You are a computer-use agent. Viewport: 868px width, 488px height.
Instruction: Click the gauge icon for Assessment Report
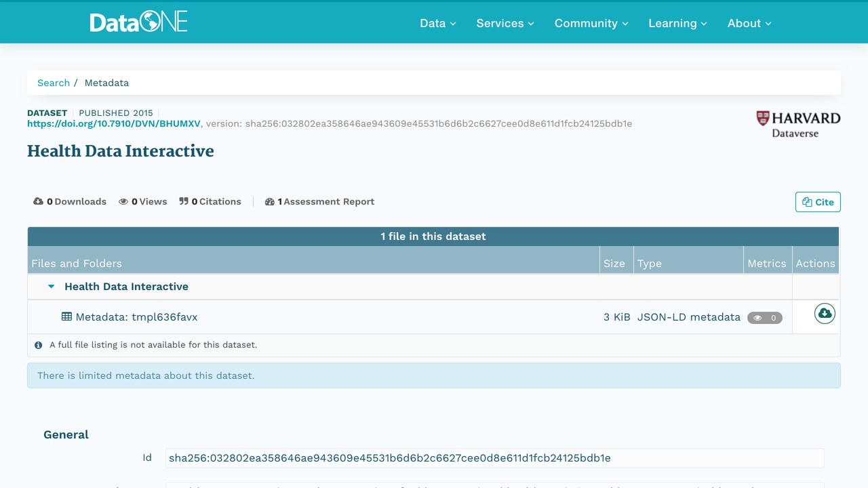point(270,201)
